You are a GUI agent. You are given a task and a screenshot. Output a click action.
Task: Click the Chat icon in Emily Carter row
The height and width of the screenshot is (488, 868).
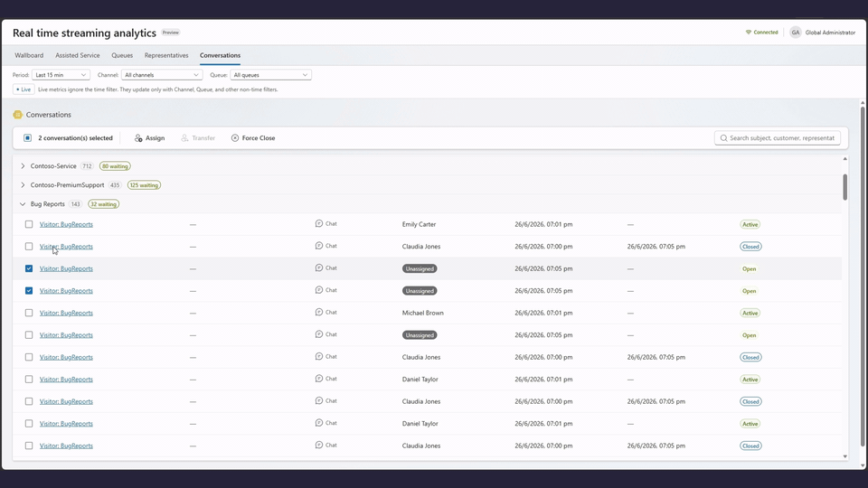(x=319, y=223)
